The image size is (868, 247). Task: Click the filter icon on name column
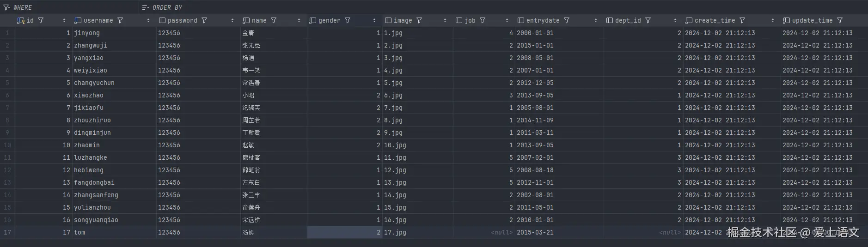(x=274, y=20)
